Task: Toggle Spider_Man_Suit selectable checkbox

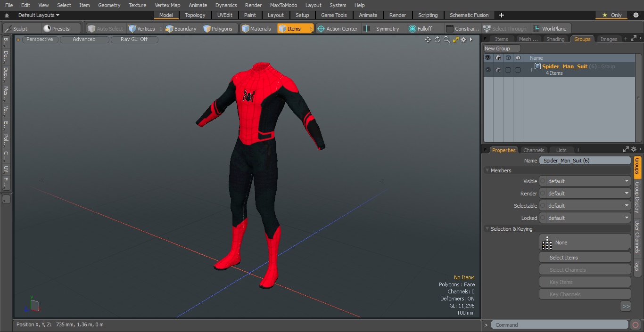Action: pos(508,70)
